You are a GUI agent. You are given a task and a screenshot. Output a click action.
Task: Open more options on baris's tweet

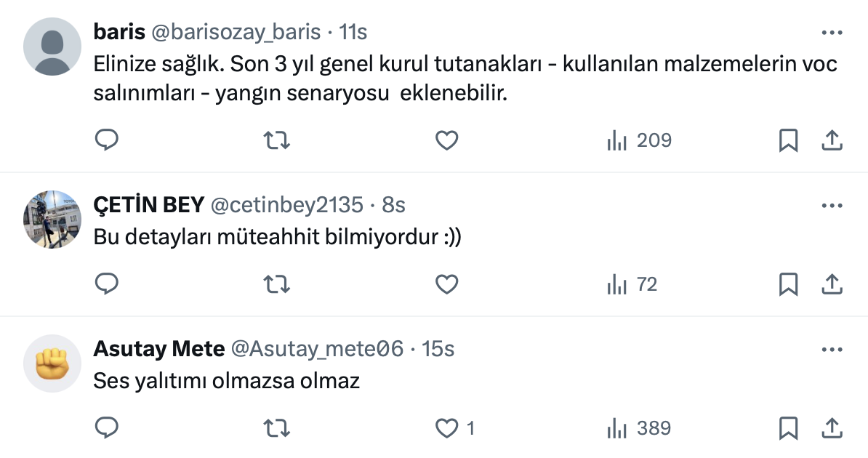(831, 33)
